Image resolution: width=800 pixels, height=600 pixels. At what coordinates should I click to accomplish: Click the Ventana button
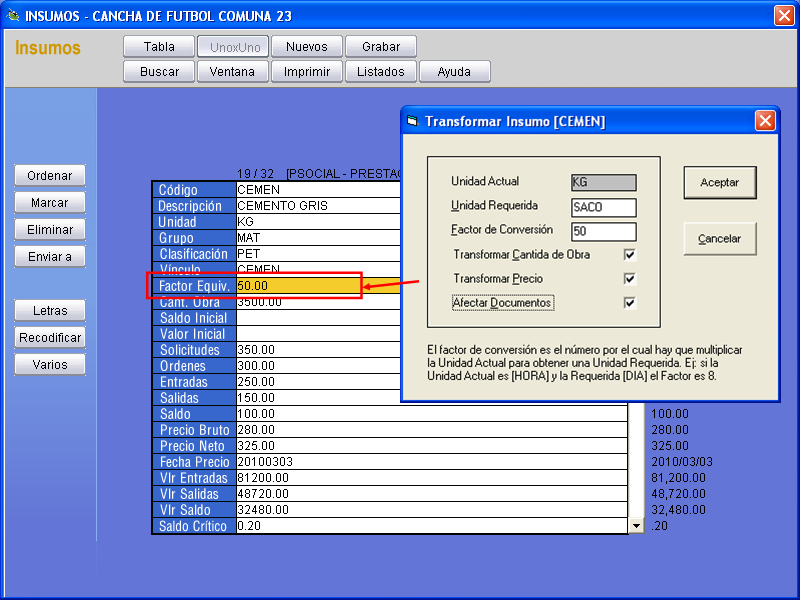[x=233, y=71]
